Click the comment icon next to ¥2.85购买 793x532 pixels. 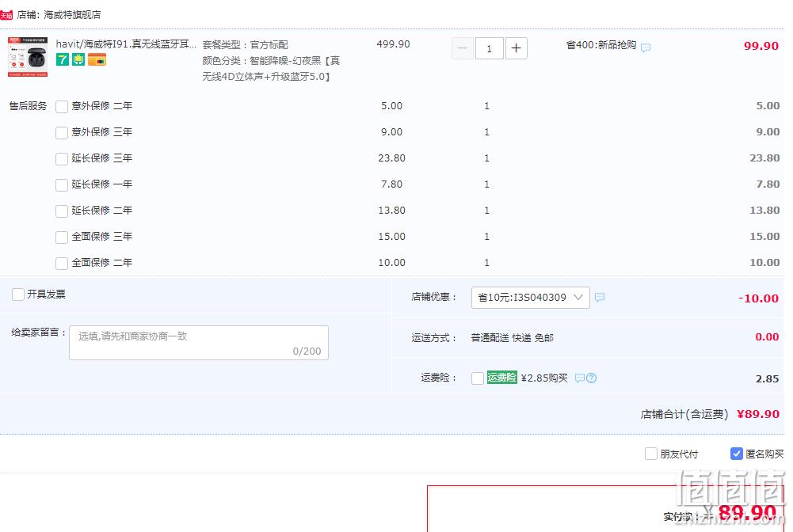pos(580,378)
